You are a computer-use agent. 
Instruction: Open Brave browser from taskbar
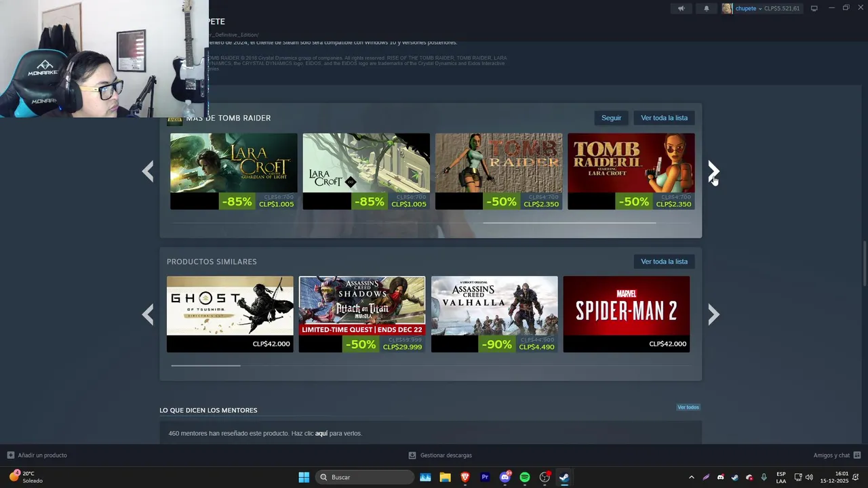tap(465, 477)
